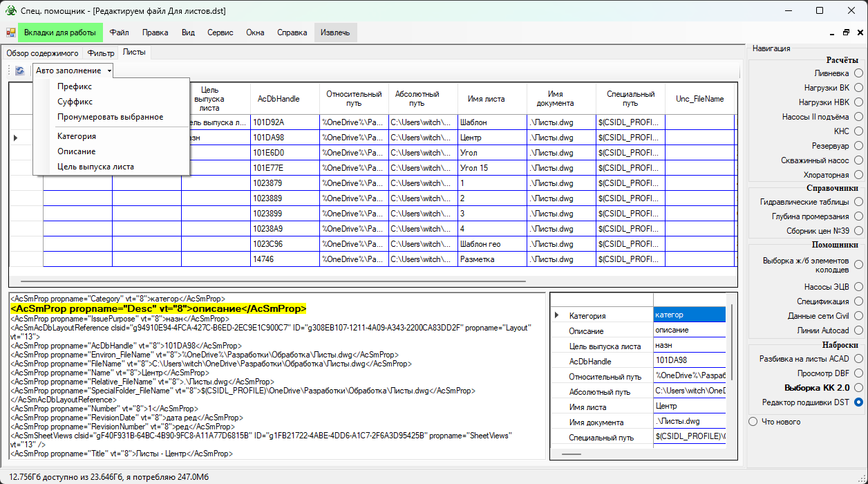Viewport: 868px width, 484px height.
Task: Select the Ливневка radio button
Action: point(858,73)
